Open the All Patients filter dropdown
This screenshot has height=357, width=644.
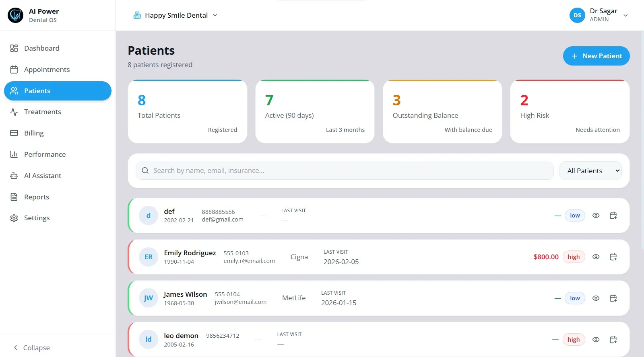click(x=590, y=171)
